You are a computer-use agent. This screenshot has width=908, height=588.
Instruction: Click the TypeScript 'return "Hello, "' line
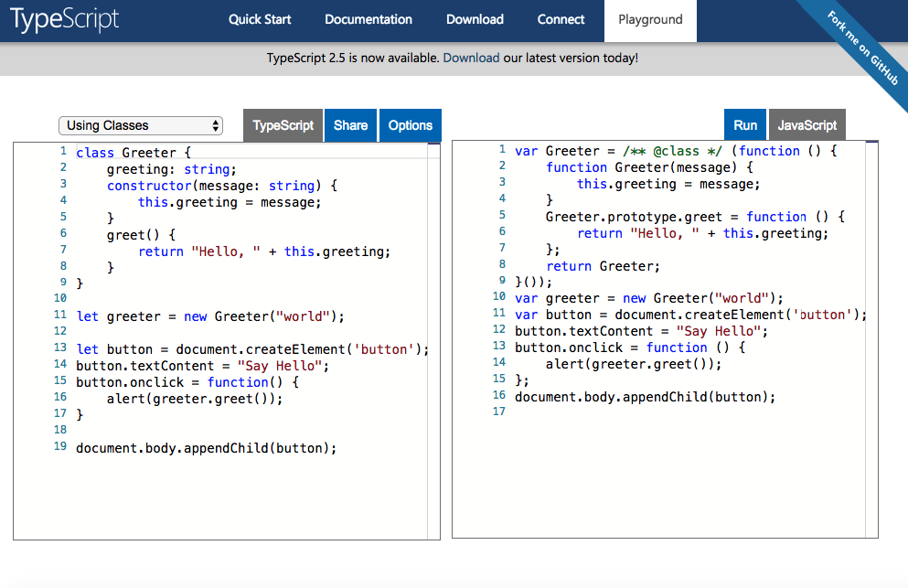[x=264, y=251]
